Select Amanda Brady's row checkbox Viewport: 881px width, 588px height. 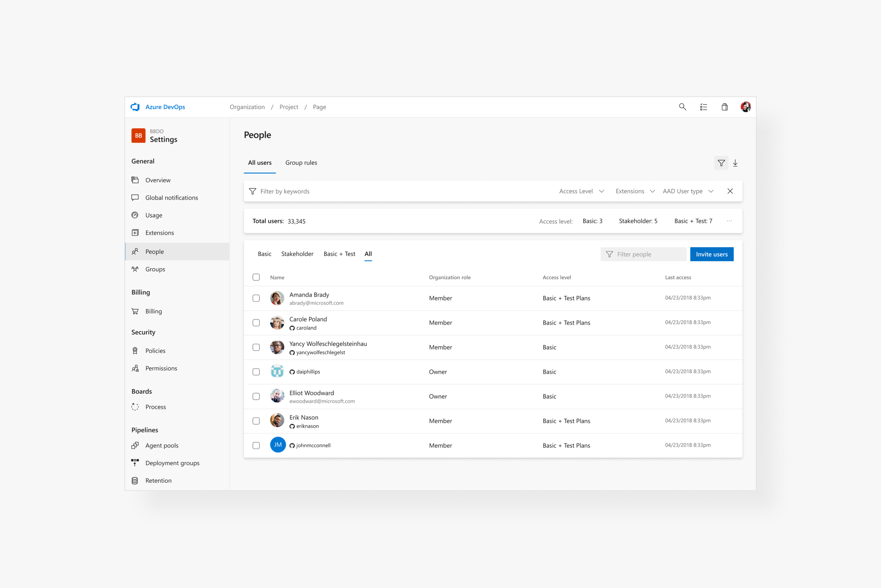click(256, 298)
